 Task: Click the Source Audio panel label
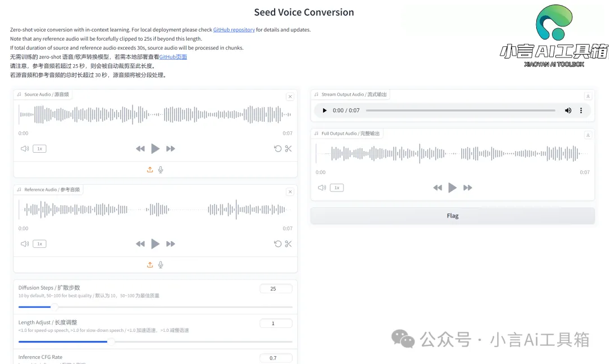coord(43,94)
